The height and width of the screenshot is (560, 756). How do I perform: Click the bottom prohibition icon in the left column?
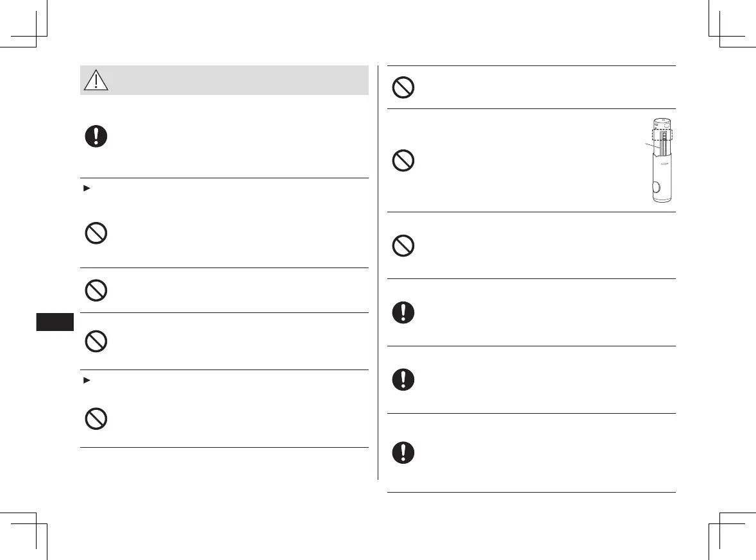pyautogui.click(x=96, y=419)
